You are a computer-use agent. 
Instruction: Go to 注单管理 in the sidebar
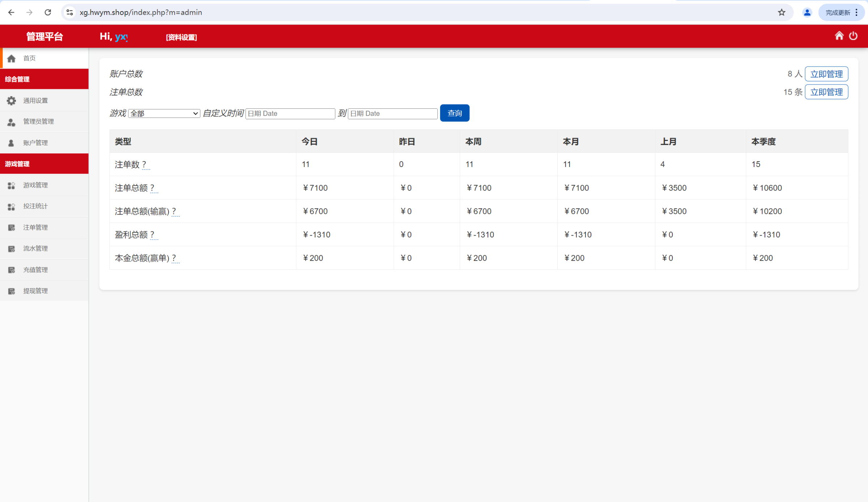click(35, 227)
